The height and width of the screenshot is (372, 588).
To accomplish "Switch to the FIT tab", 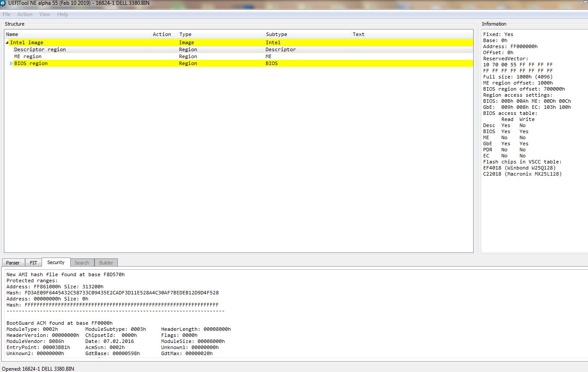I will coord(33,263).
